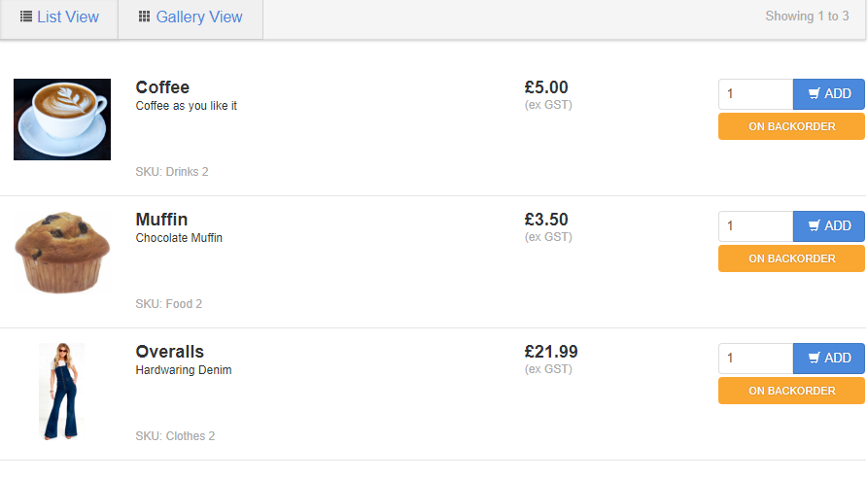Viewport: 868px width, 480px height.
Task: Click the grid icon in Gallery View tab
Action: 145,17
